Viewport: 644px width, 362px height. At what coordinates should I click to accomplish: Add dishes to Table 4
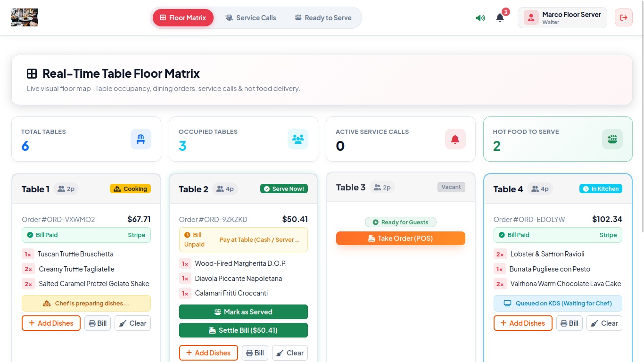(523, 323)
